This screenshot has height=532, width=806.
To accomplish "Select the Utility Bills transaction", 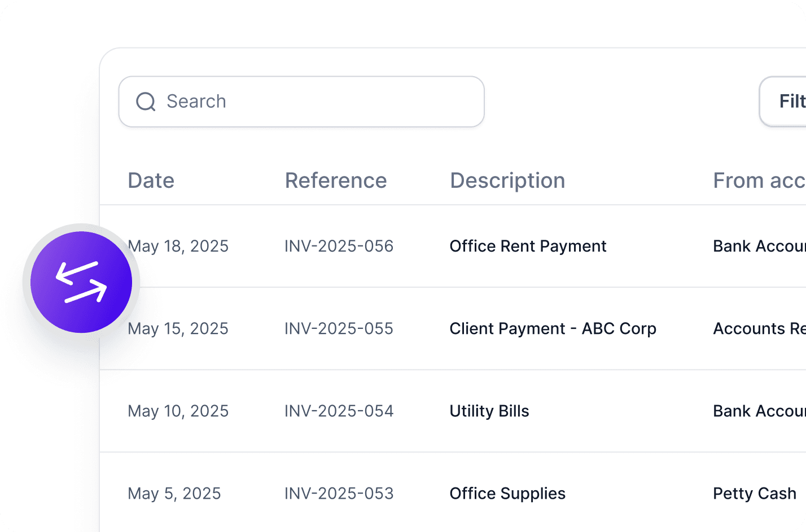I will pos(489,411).
